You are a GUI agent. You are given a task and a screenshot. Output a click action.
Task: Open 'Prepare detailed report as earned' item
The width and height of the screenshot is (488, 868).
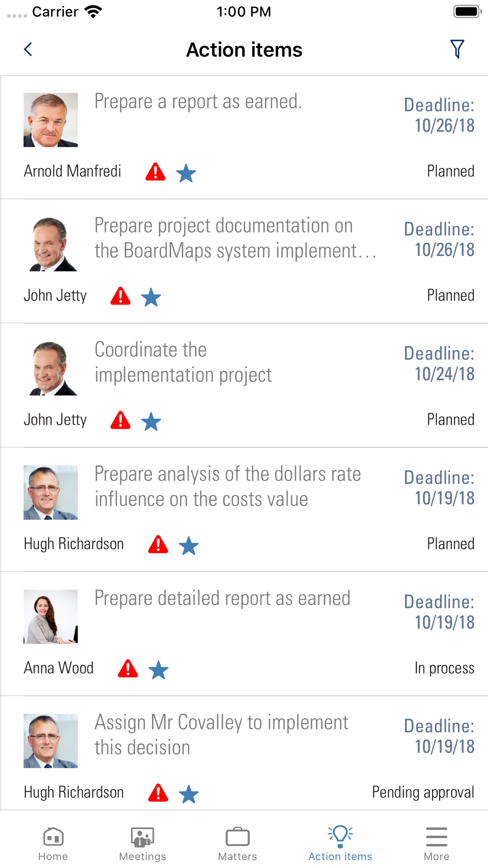point(223,599)
